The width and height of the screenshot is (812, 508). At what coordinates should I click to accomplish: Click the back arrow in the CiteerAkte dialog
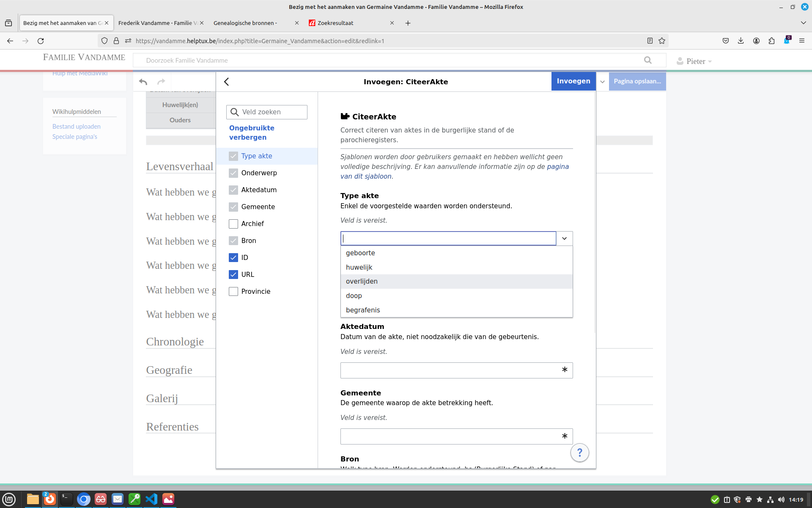point(227,82)
